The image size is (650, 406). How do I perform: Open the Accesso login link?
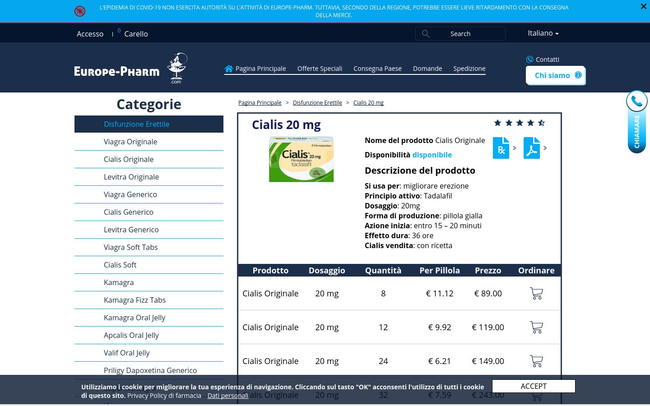pyautogui.click(x=90, y=34)
